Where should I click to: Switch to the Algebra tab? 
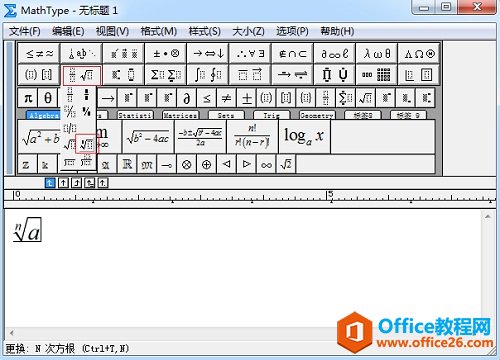pyautogui.click(x=43, y=115)
